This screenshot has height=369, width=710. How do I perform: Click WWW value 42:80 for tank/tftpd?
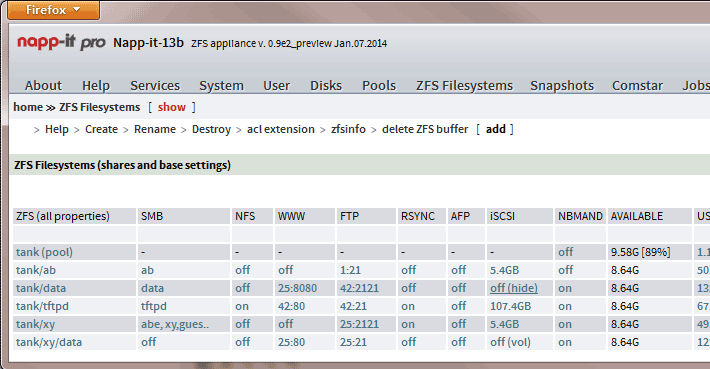click(291, 307)
